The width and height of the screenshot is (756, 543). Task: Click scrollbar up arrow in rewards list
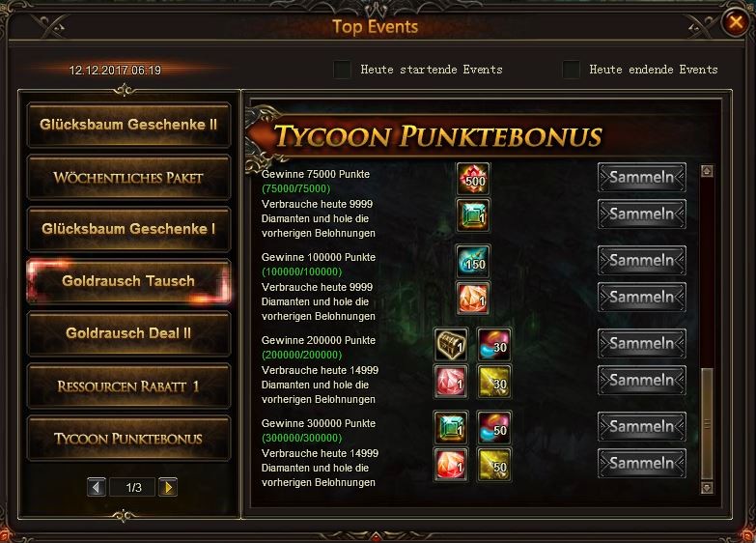707,171
